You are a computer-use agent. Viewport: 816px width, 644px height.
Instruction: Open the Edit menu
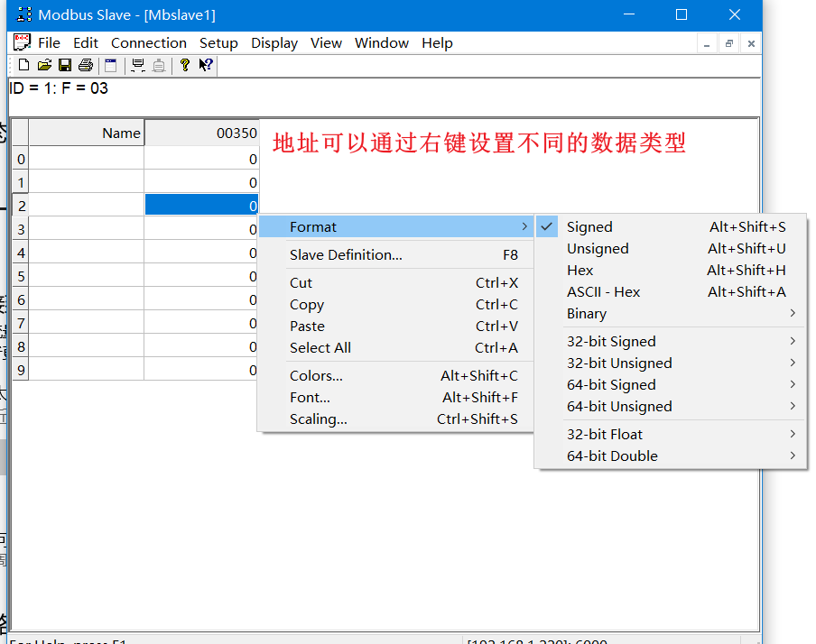click(86, 43)
